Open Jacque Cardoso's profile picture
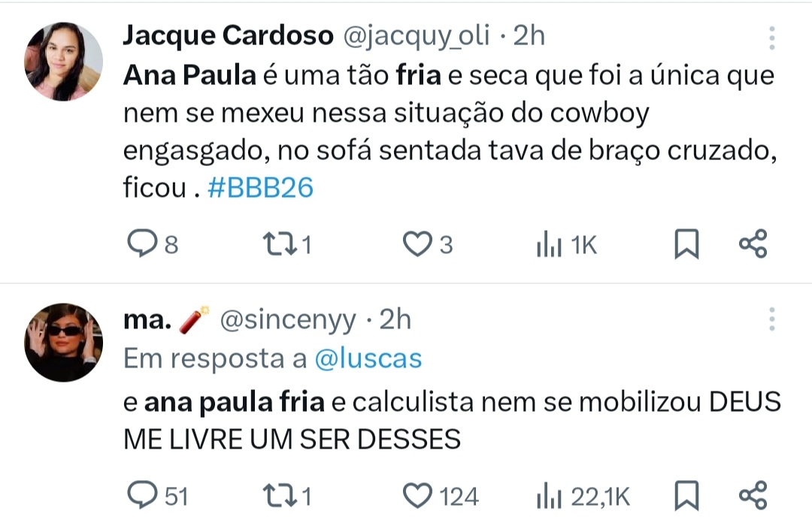812x523 pixels. click(64, 62)
